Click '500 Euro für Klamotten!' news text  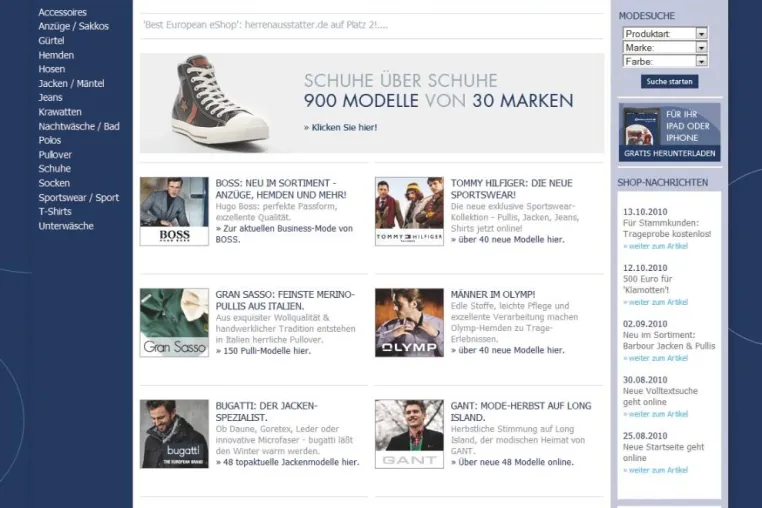(x=647, y=284)
